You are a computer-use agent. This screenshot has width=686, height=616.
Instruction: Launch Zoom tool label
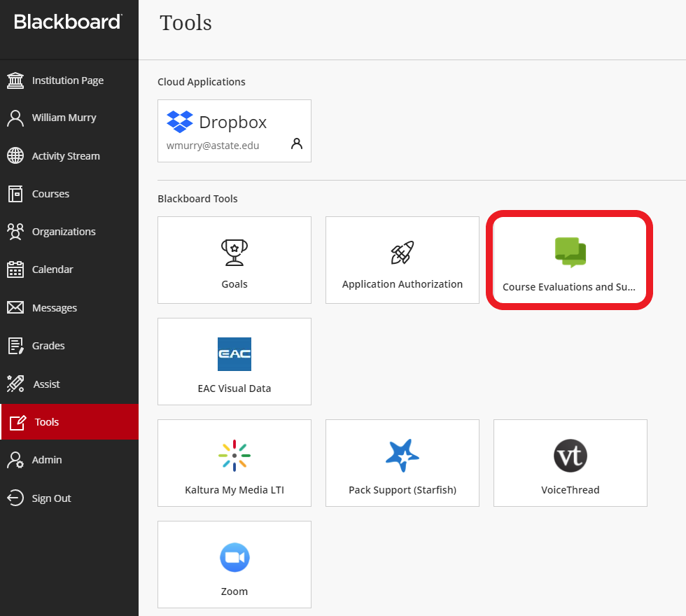tap(234, 591)
